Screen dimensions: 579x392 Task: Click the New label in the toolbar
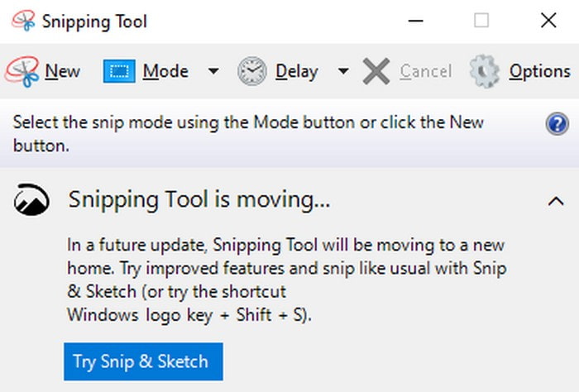(x=62, y=71)
